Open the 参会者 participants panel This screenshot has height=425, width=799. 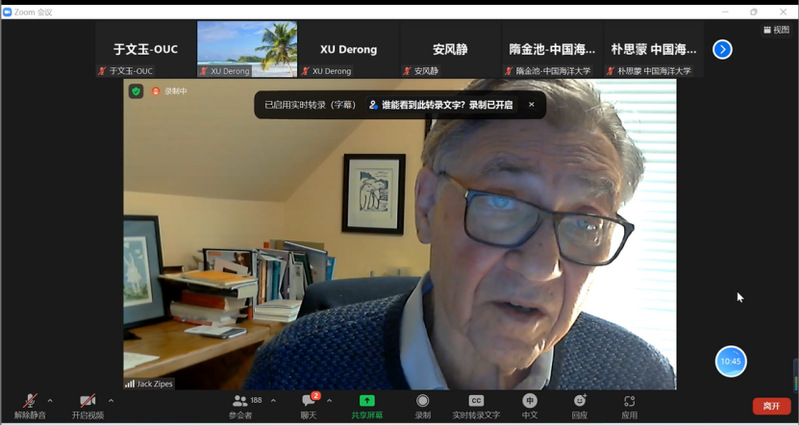tap(241, 405)
